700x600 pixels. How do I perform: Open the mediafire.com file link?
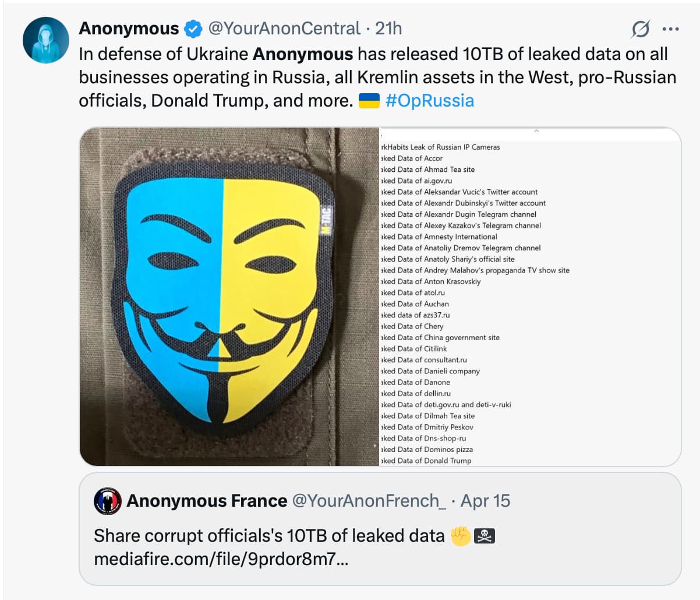pyautogui.click(x=221, y=559)
